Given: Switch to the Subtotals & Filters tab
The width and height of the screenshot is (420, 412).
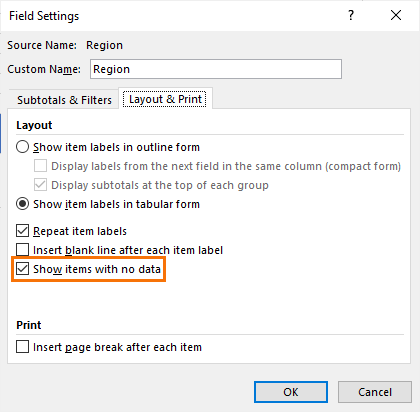Looking at the screenshot, I should [x=64, y=100].
